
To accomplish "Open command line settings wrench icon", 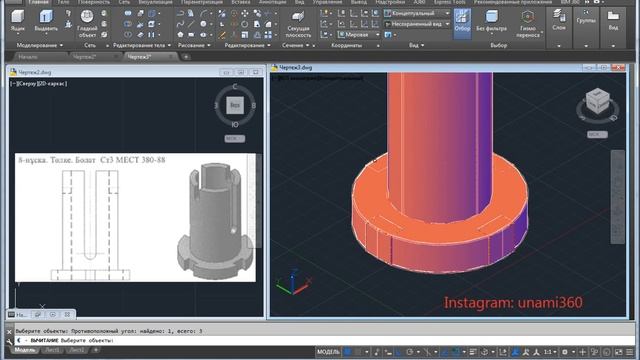I will [9, 341].
